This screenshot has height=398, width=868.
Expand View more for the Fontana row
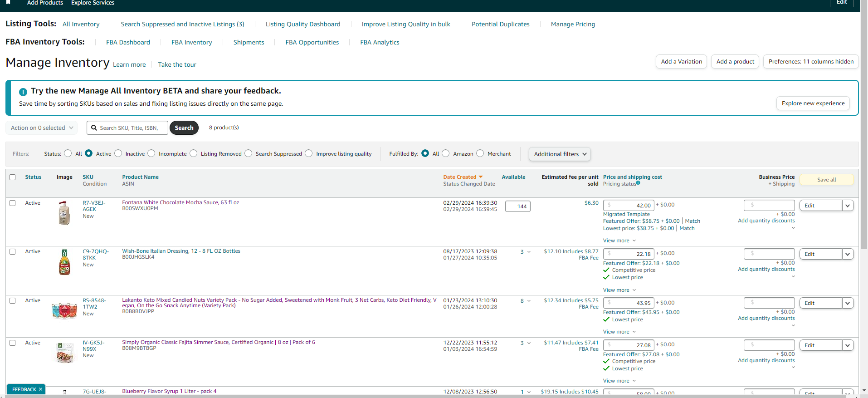pyautogui.click(x=619, y=241)
